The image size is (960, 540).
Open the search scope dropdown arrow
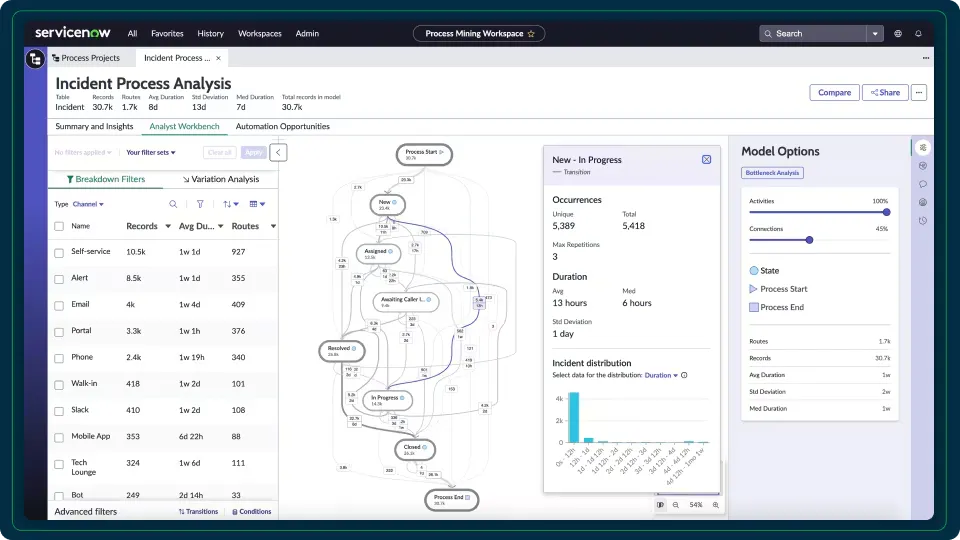[x=875, y=34]
